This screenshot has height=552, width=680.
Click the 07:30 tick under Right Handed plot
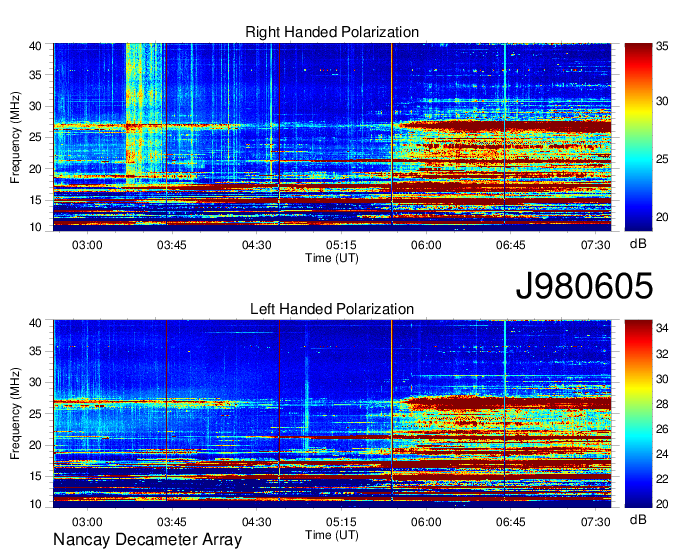(x=595, y=245)
